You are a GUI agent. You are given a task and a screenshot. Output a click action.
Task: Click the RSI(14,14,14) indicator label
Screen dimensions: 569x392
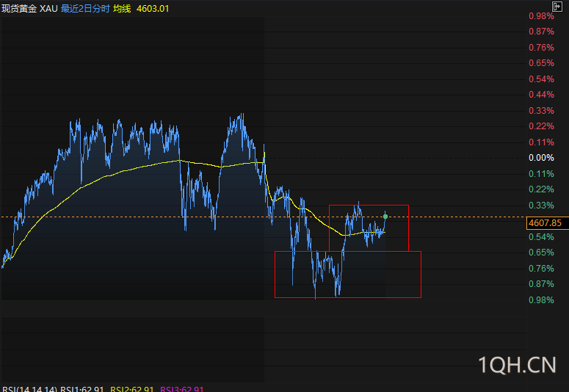[x=29, y=389]
